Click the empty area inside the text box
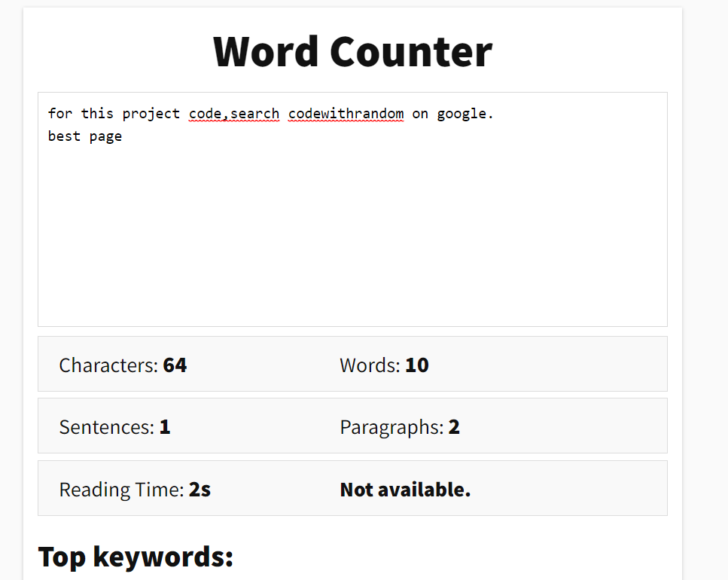The image size is (728, 580). coord(352,241)
